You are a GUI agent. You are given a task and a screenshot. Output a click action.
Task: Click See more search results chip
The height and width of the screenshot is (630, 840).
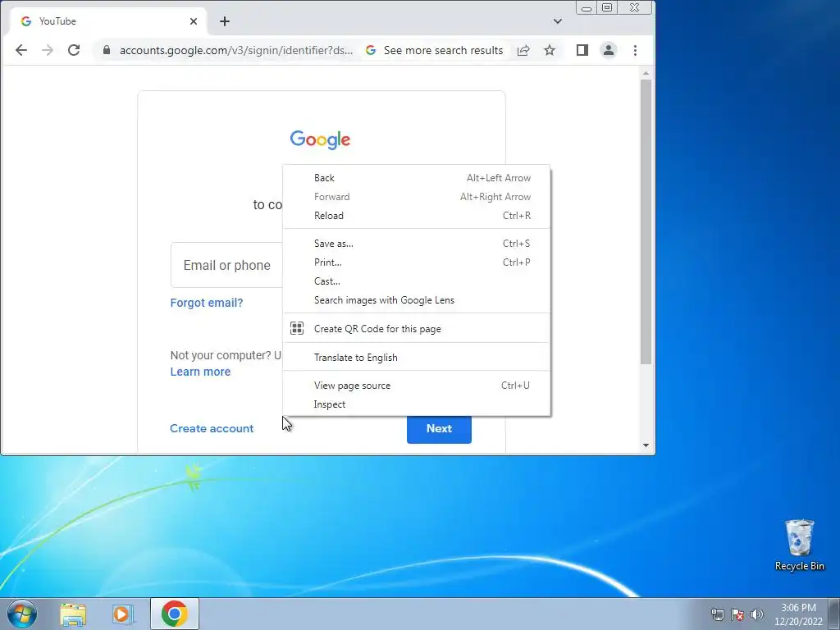pos(434,50)
